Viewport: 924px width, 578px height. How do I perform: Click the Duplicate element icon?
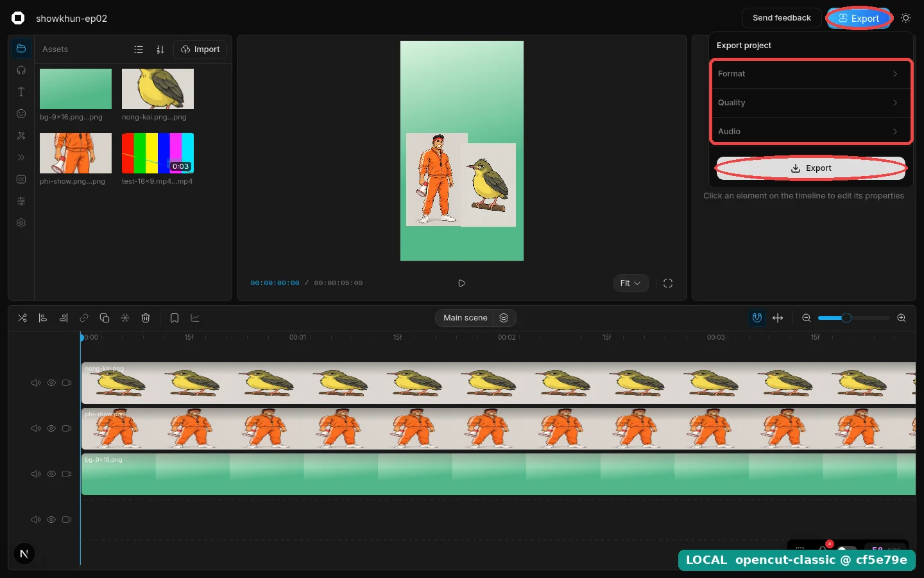pos(105,318)
